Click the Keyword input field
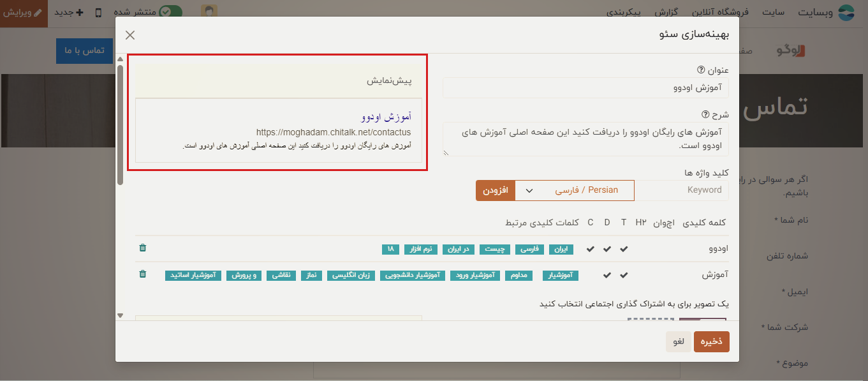The image size is (868, 381). tap(682, 190)
